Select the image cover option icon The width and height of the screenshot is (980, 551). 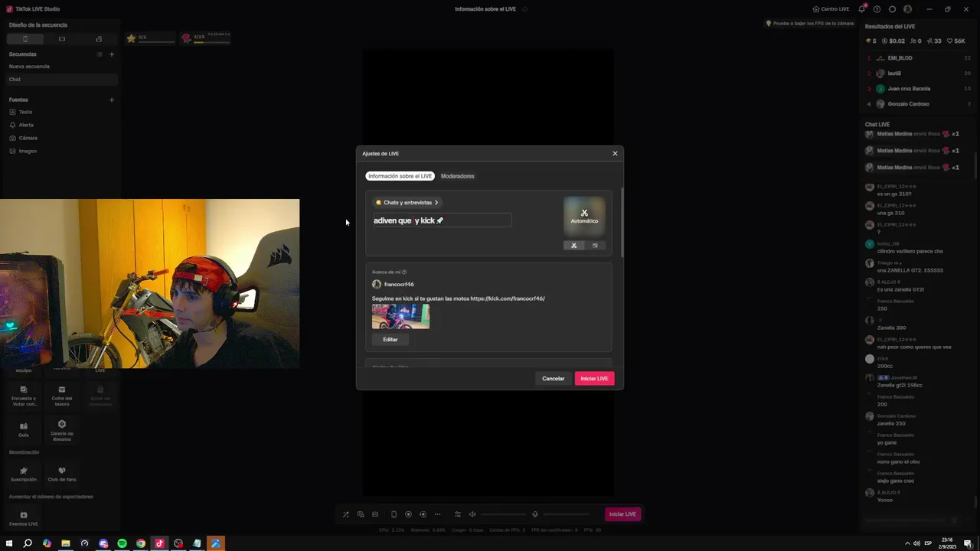595,246
